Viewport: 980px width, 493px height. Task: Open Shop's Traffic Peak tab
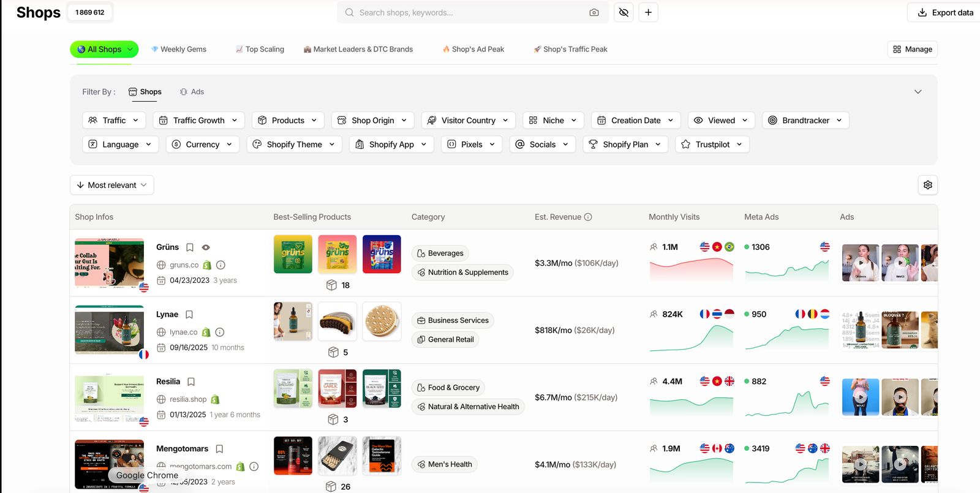pyautogui.click(x=570, y=49)
